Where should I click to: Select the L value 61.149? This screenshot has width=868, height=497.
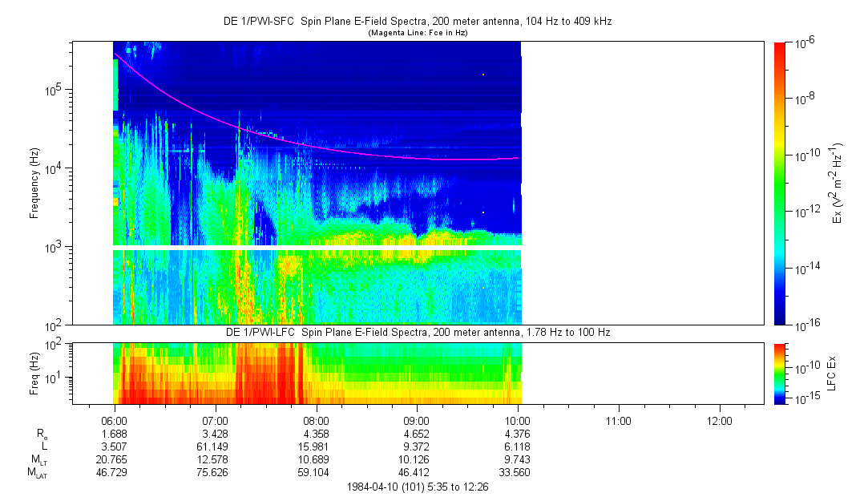[x=215, y=446]
